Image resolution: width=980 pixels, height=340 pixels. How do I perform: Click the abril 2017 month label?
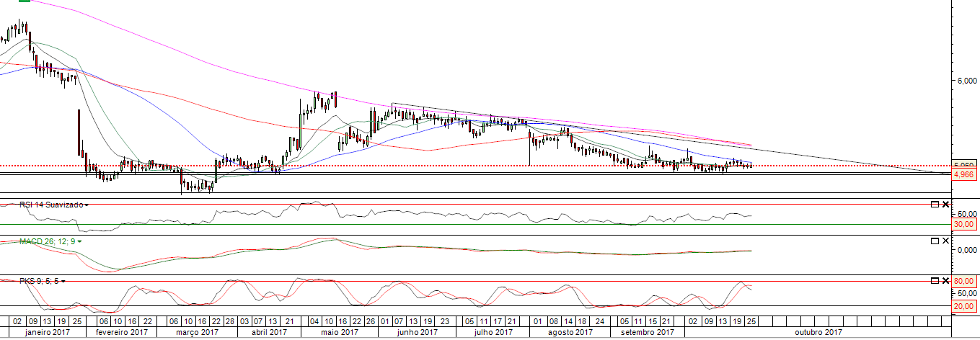tap(268, 332)
